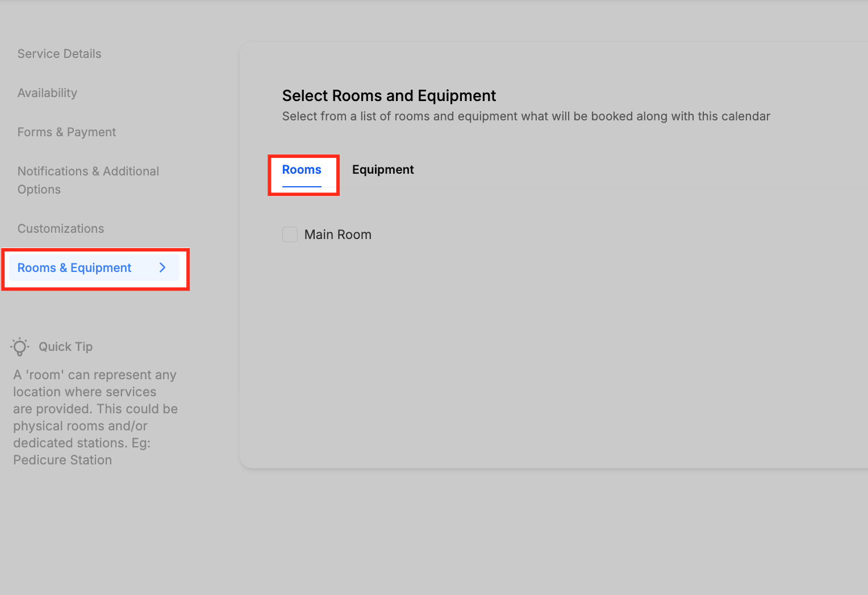
Task: Click the Quick Tip heading text
Action: (65, 347)
